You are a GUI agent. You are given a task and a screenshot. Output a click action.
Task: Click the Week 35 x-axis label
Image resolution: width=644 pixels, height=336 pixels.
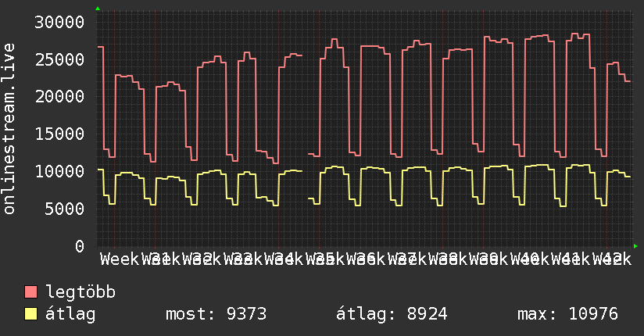point(324,259)
